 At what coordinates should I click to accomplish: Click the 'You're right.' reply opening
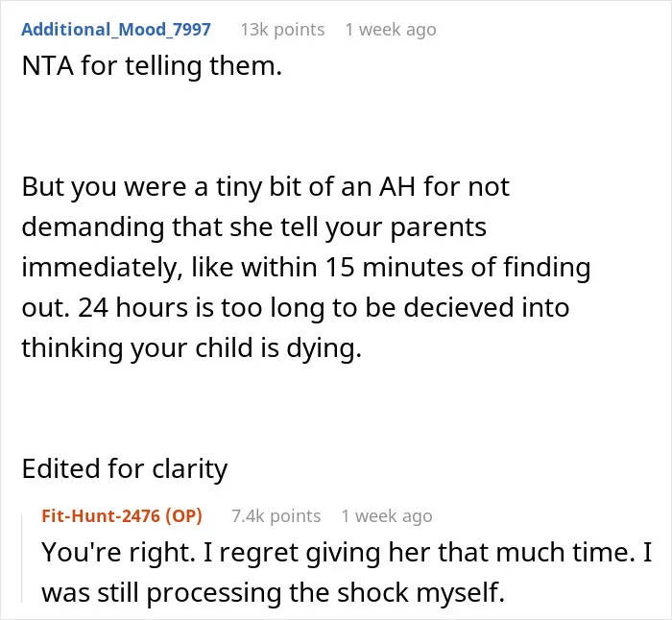[x=118, y=552]
